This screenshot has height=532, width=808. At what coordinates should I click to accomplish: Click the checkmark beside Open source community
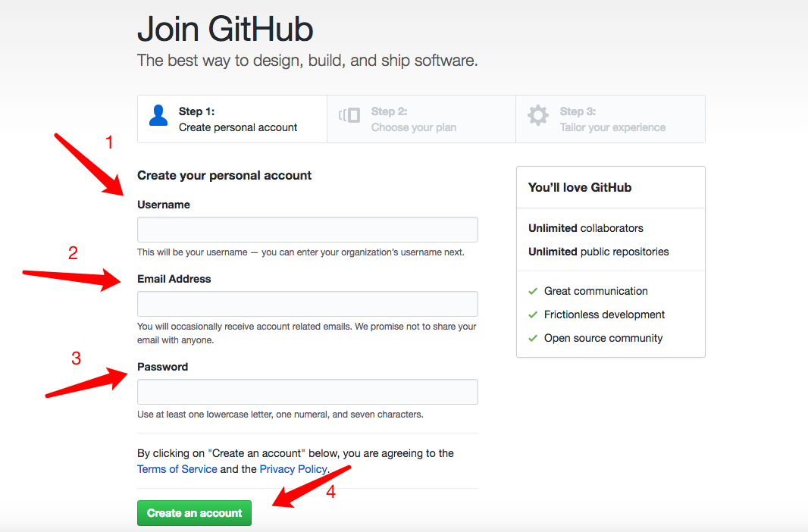(531, 338)
